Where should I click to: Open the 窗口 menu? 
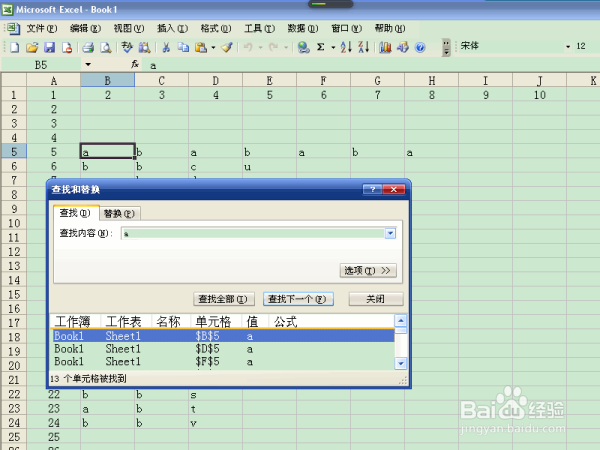[x=346, y=28]
